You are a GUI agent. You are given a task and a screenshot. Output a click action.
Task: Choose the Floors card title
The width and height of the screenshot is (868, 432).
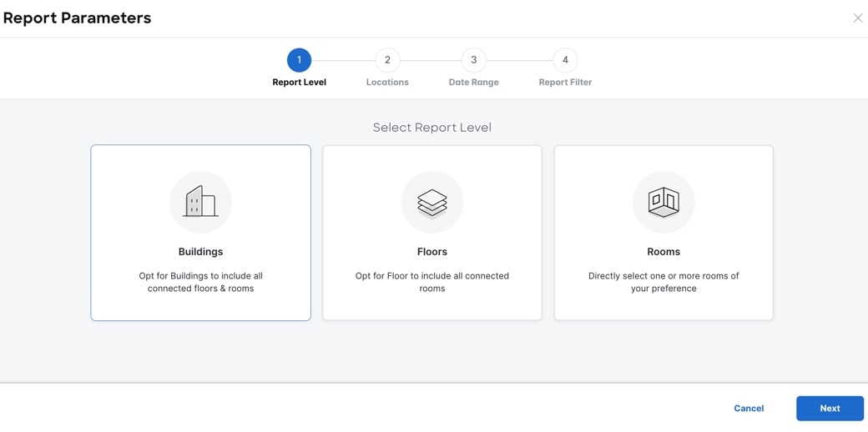(x=432, y=252)
